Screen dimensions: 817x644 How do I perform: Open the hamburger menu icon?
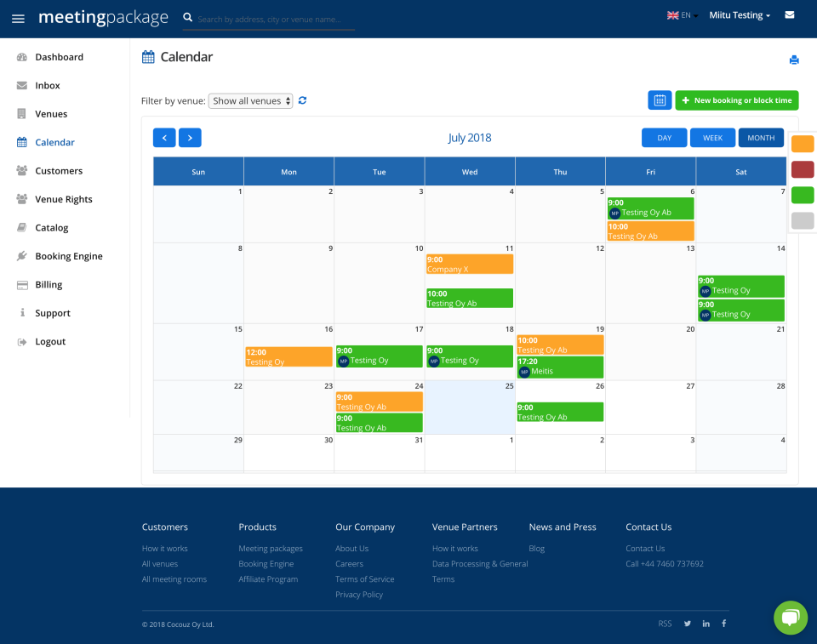(x=18, y=19)
